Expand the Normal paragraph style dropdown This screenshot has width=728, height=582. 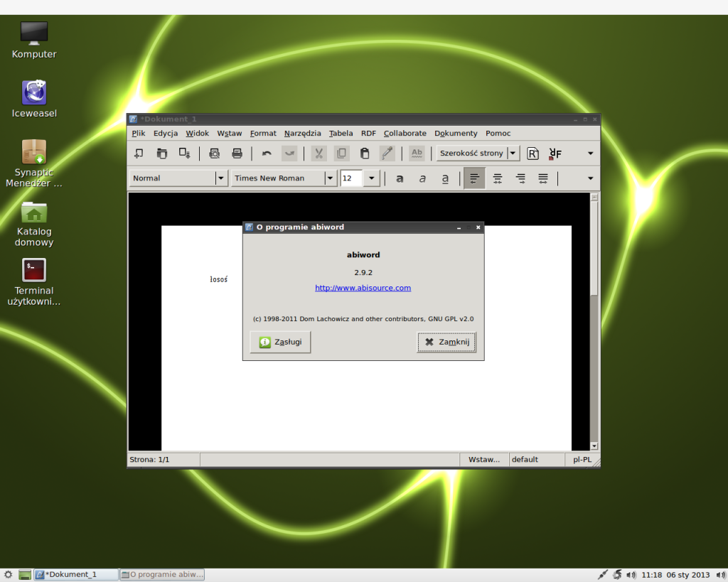(x=221, y=178)
